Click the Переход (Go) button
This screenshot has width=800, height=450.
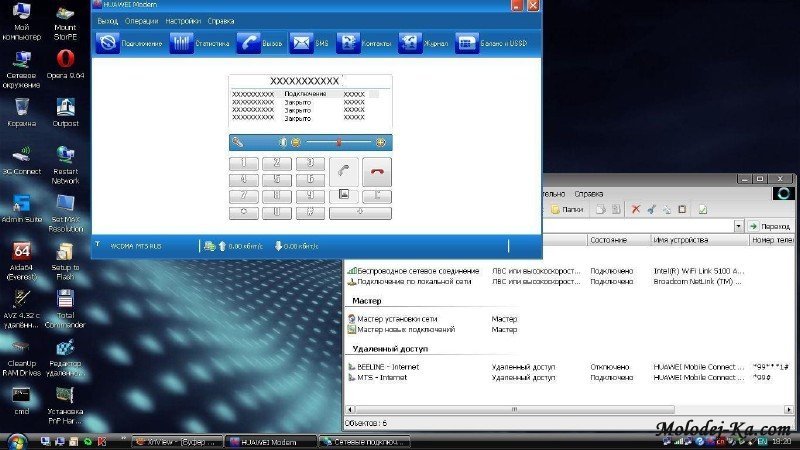tap(770, 226)
